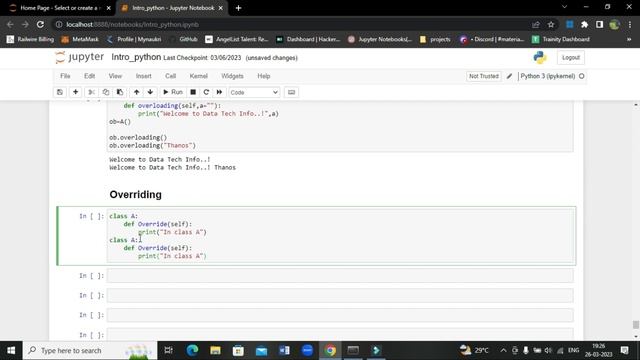Image resolution: width=640 pixels, height=360 pixels.
Task: Close the Intro_python browser tab
Action: click(220, 8)
